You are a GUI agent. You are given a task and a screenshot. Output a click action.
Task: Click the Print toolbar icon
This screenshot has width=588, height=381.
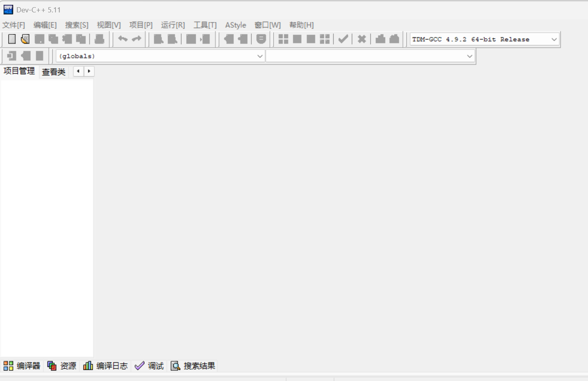99,39
